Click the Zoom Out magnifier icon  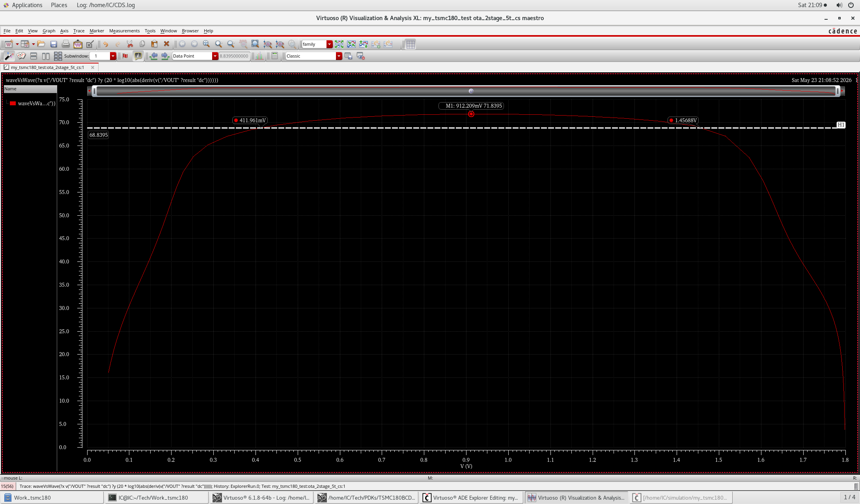coord(231,44)
